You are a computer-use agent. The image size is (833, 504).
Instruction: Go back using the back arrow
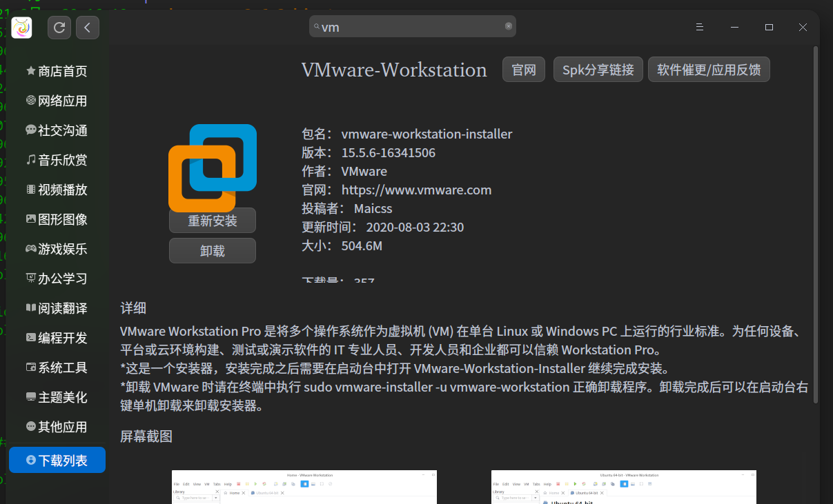[x=88, y=28]
